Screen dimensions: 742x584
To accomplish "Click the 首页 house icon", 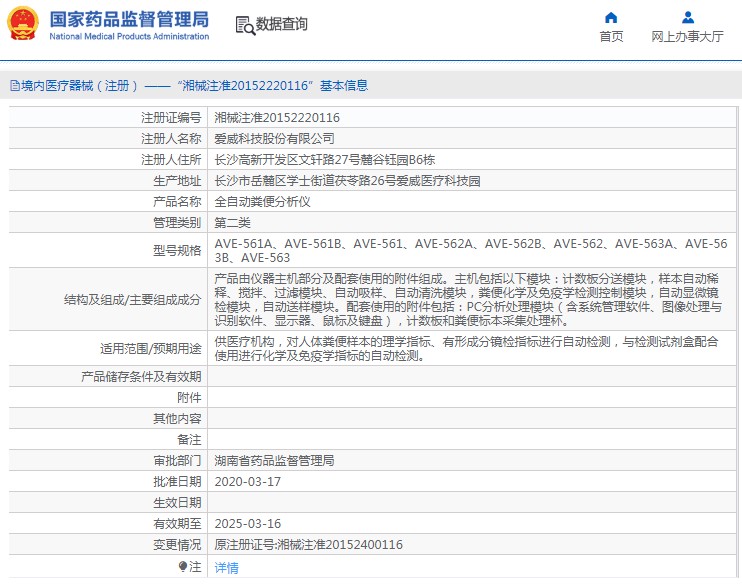I will click(x=611, y=17).
